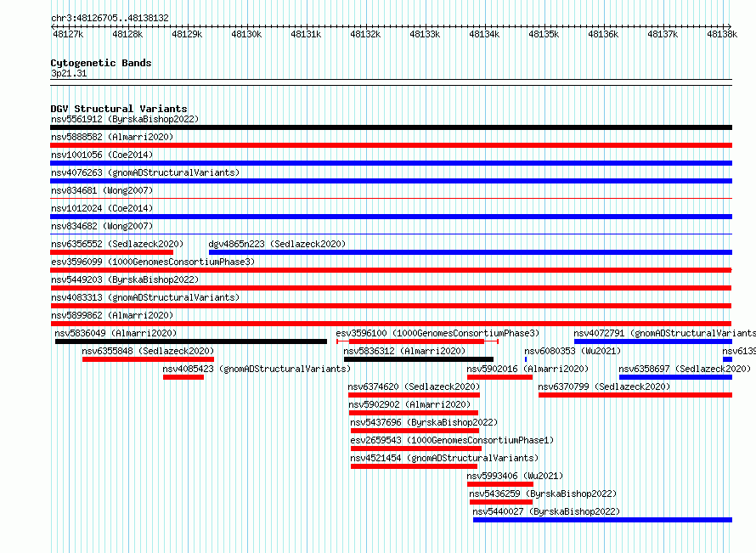Click the blue bar under nsv6358697
This screenshot has height=553, width=756.
[x=675, y=377]
